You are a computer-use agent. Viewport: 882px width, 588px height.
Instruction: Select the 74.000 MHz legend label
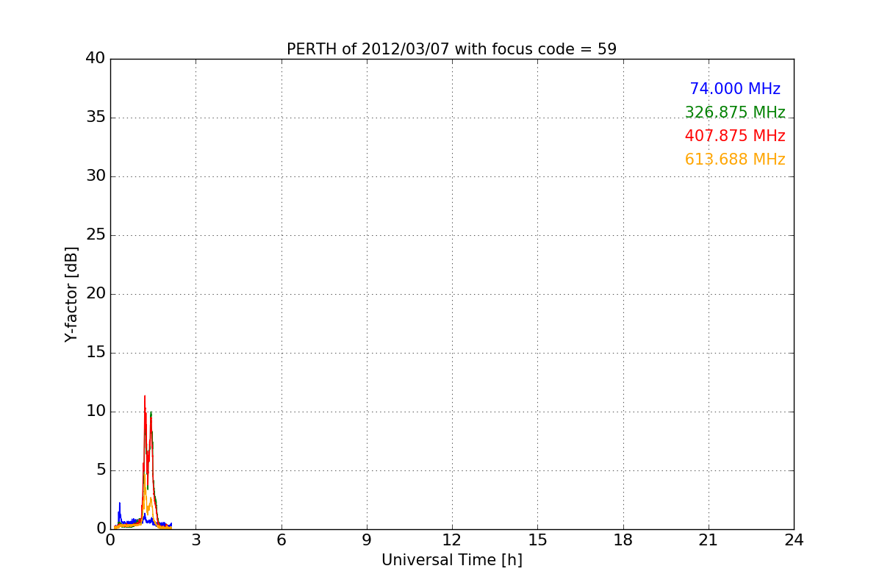[735, 89]
